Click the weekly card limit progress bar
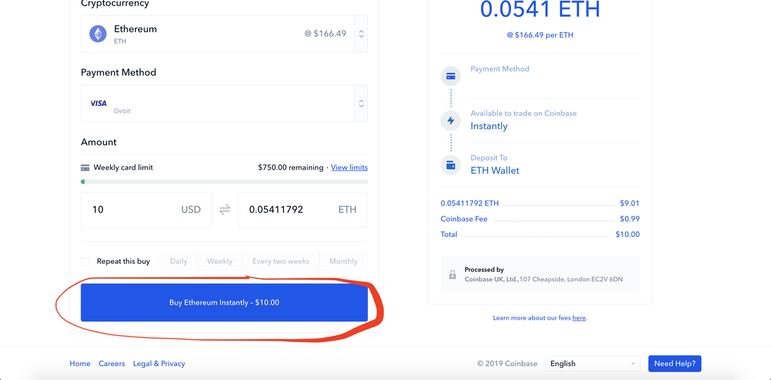 (224, 182)
